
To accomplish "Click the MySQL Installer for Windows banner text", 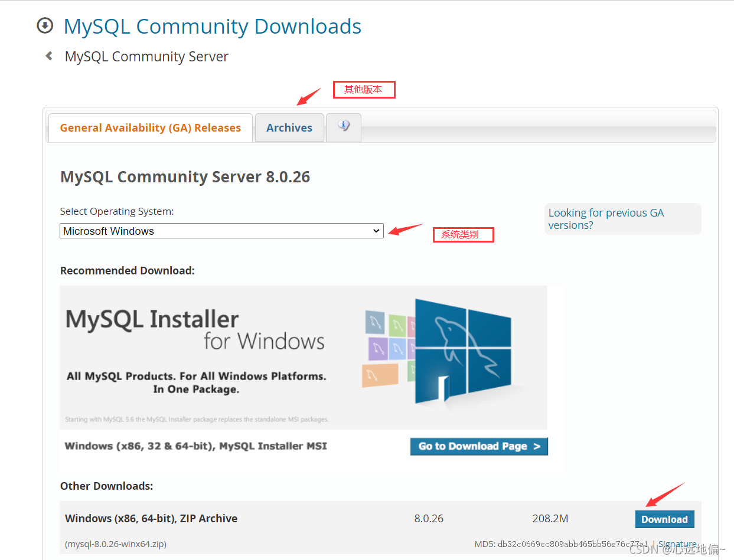I will 195,330.
